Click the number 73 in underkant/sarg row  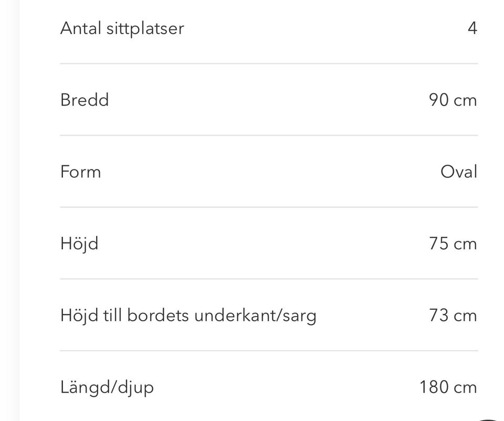click(438, 315)
